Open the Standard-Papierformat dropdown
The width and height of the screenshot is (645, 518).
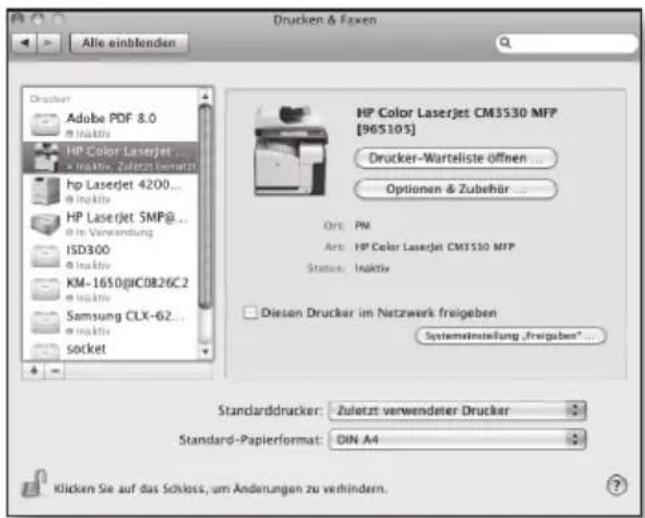click(457, 440)
